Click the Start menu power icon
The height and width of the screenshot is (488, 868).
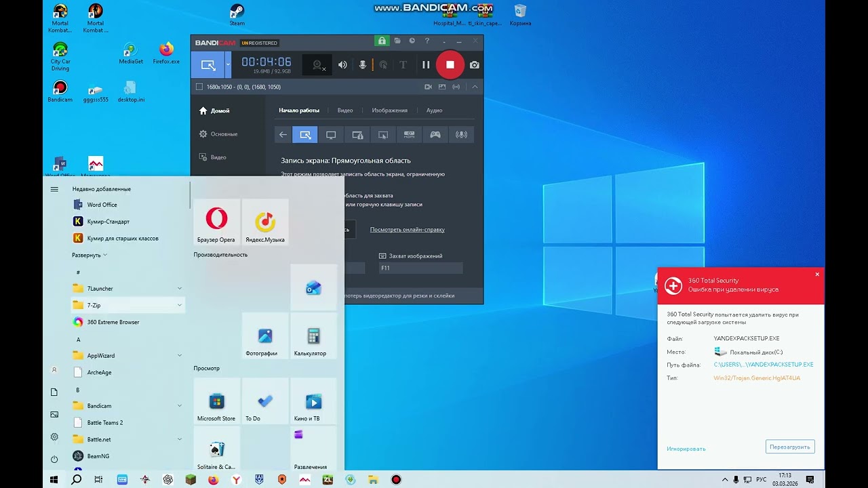(x=54, y=460)
